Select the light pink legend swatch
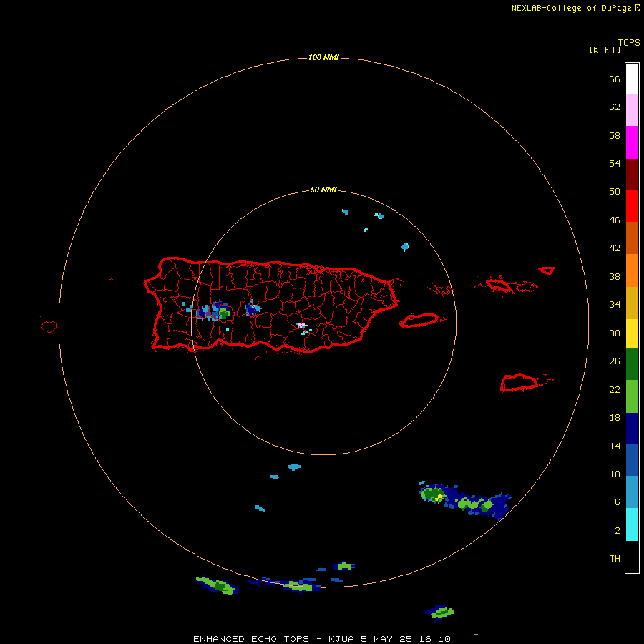 [632, 110]
